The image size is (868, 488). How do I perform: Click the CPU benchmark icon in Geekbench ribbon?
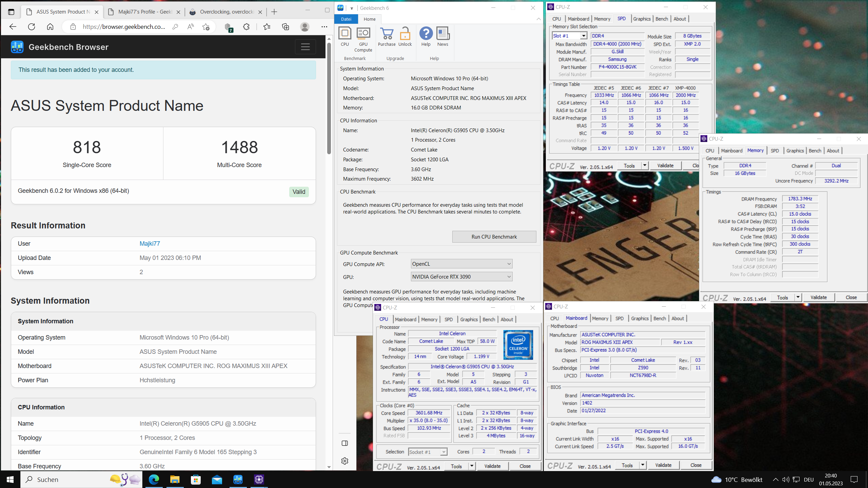click(x=345, y=37)
